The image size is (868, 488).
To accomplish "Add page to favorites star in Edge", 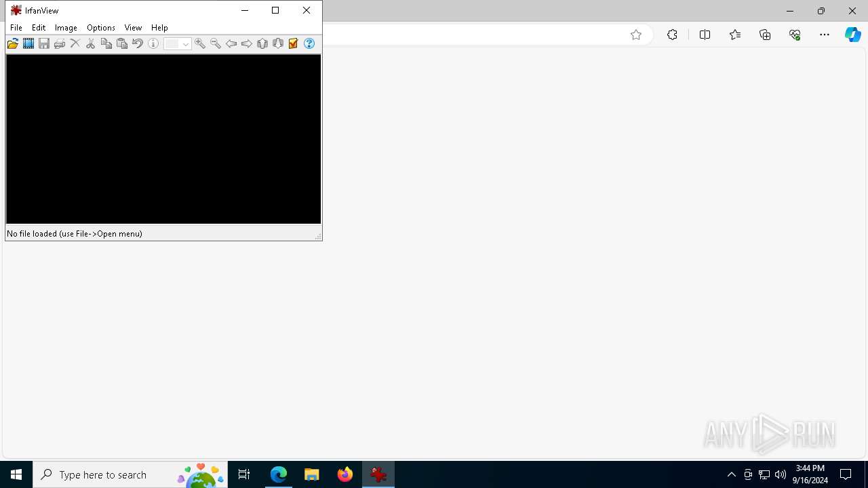I will (x=636, y=35).
